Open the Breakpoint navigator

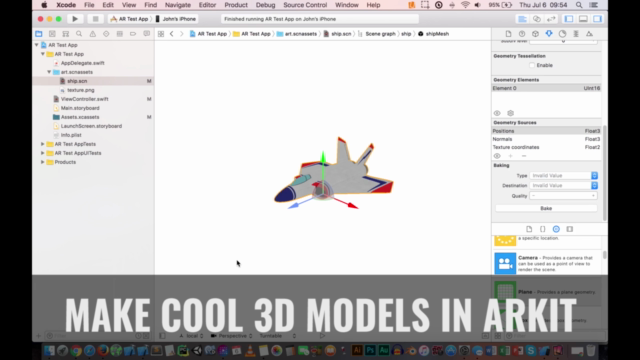click(133, 34)
